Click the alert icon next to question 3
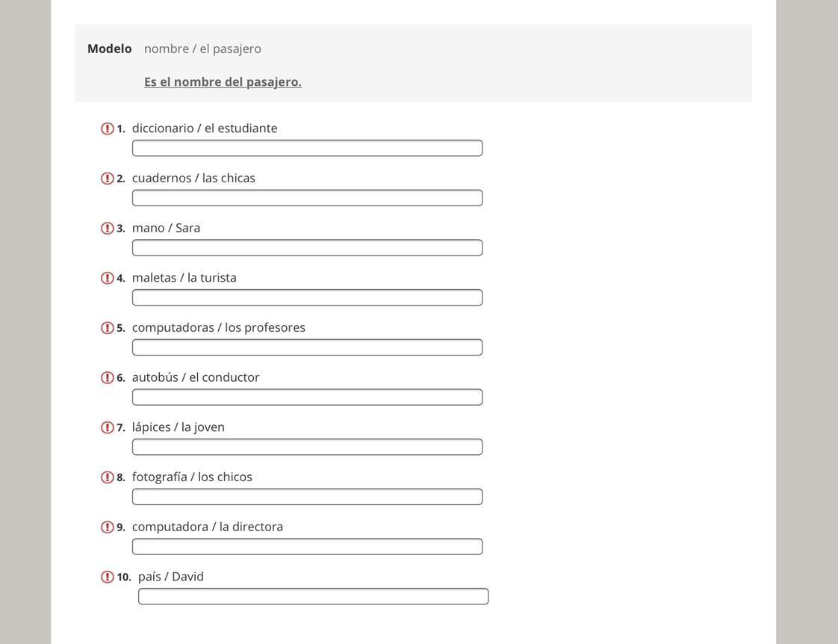Screen dimensions: 838x644 pos(108,229)
